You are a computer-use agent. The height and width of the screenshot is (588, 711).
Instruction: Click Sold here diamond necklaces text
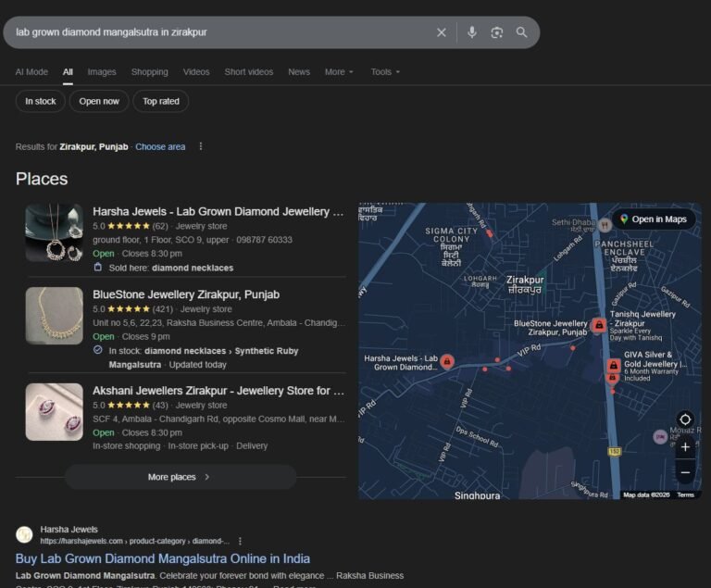171,268
